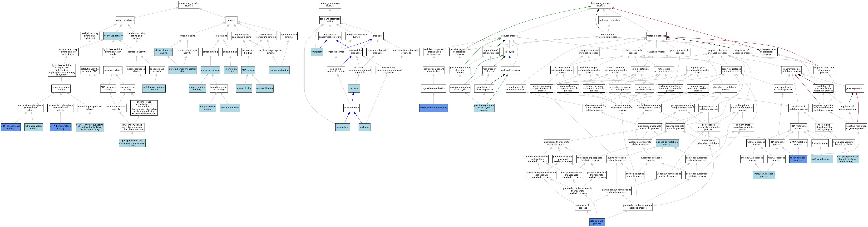Click the blue nucleus node
This screenshot has width=868, height=227.
point(354,89)
